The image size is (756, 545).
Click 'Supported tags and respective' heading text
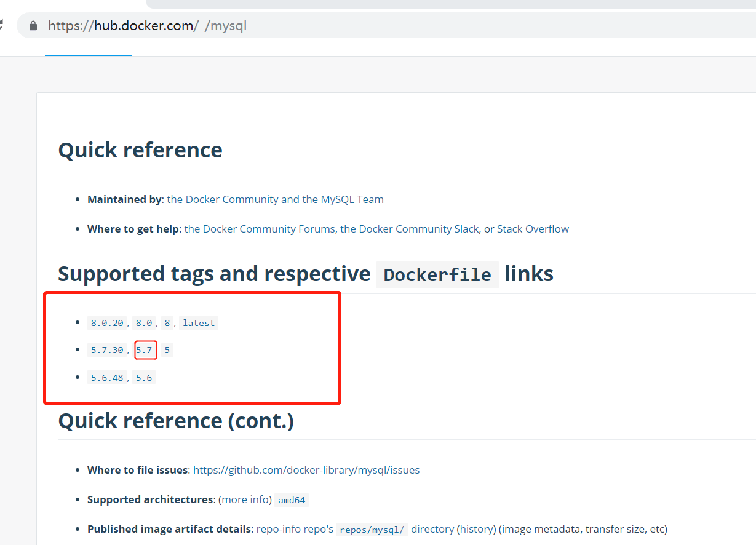(214, 274)
